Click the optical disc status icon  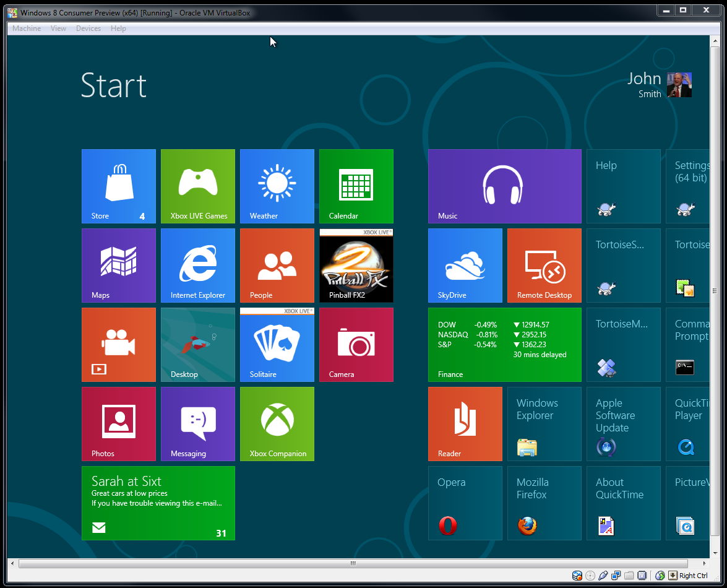pyautogui.click(x=590, y=576)
